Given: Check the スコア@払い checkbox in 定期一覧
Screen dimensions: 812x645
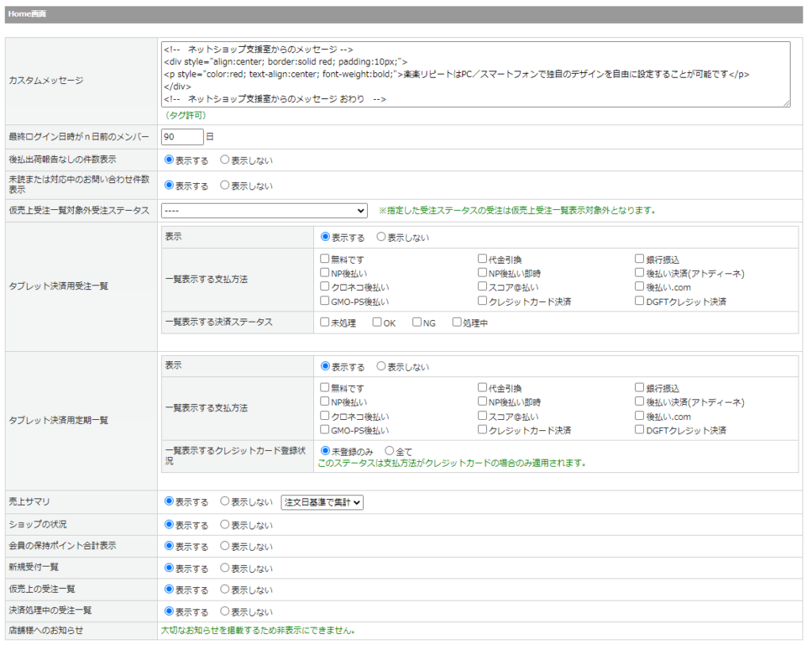Looking at the screenshot, I should (x=481, y=415).
